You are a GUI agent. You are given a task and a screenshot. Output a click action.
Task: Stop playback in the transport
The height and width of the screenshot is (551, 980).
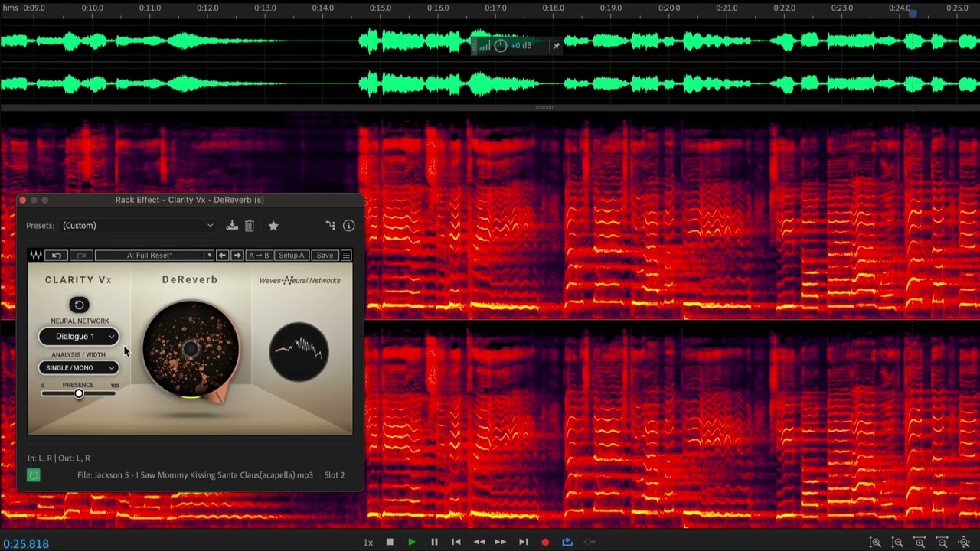coord(390,542)
